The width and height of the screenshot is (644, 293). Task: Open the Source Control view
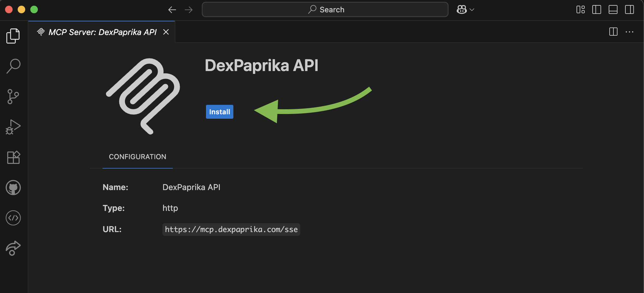coord(13,96)
